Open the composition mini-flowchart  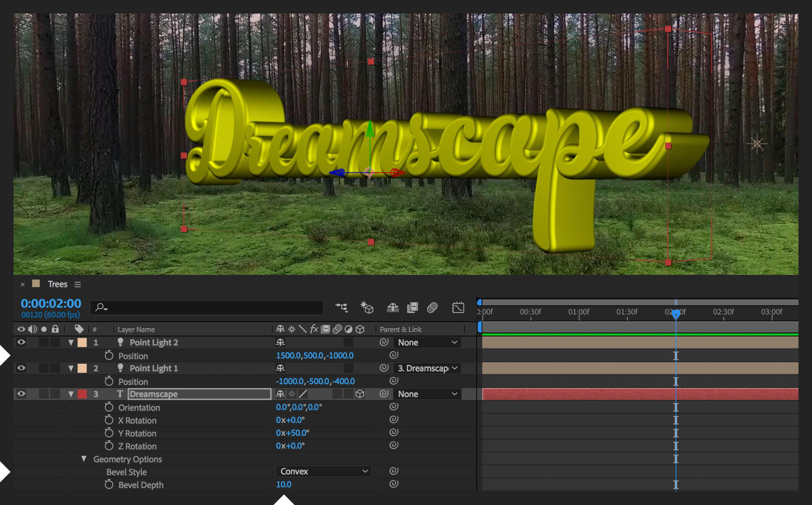342,307
